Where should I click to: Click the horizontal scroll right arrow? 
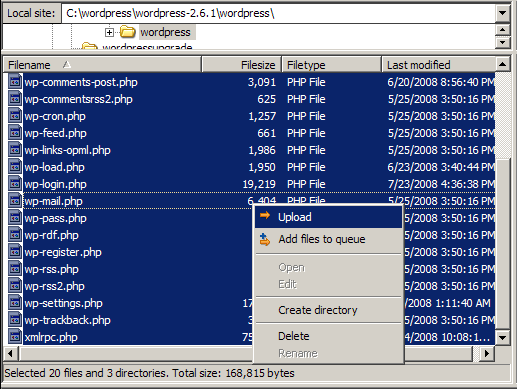click(x=487, y=353)
